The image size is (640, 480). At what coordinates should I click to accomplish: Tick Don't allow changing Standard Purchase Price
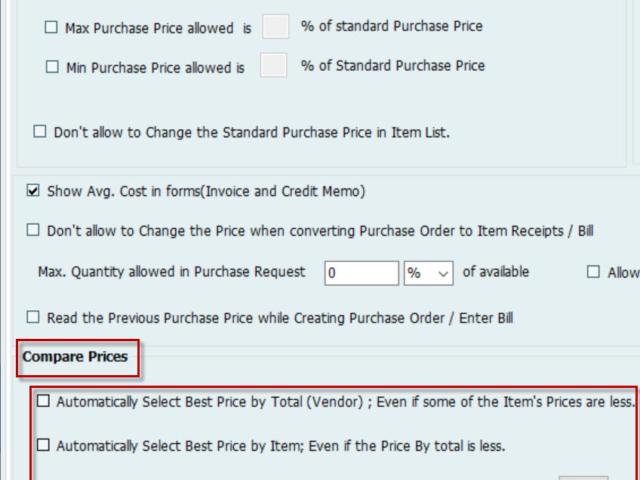[41, 131]
